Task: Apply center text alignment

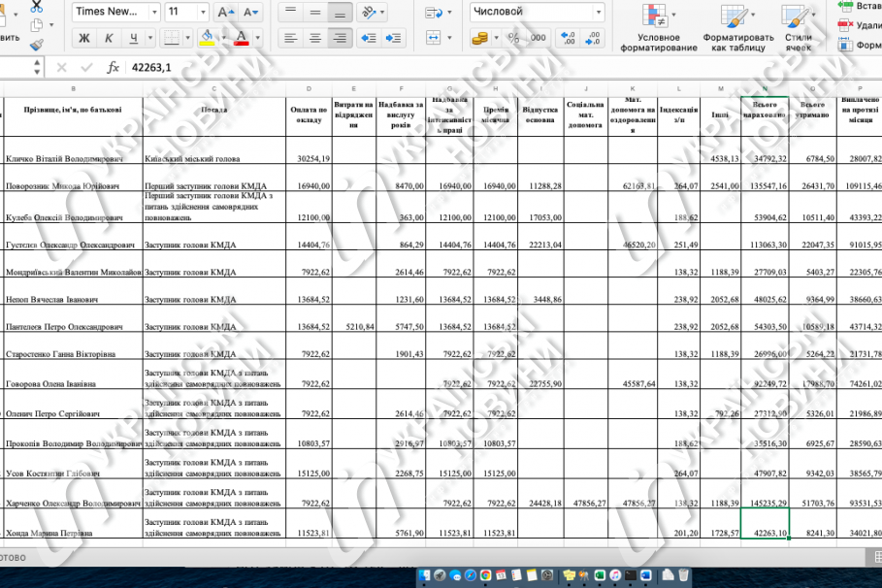Action: (x=315, y=38)
